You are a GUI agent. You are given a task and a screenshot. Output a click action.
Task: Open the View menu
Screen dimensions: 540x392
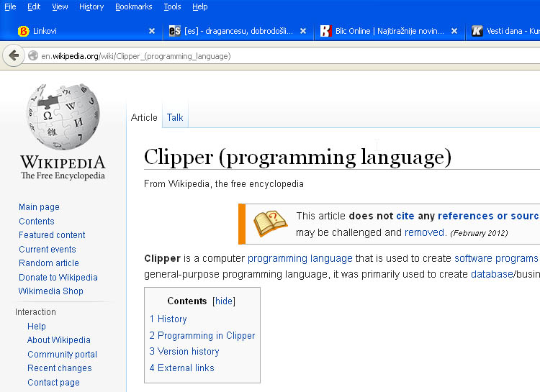(60, 6)
